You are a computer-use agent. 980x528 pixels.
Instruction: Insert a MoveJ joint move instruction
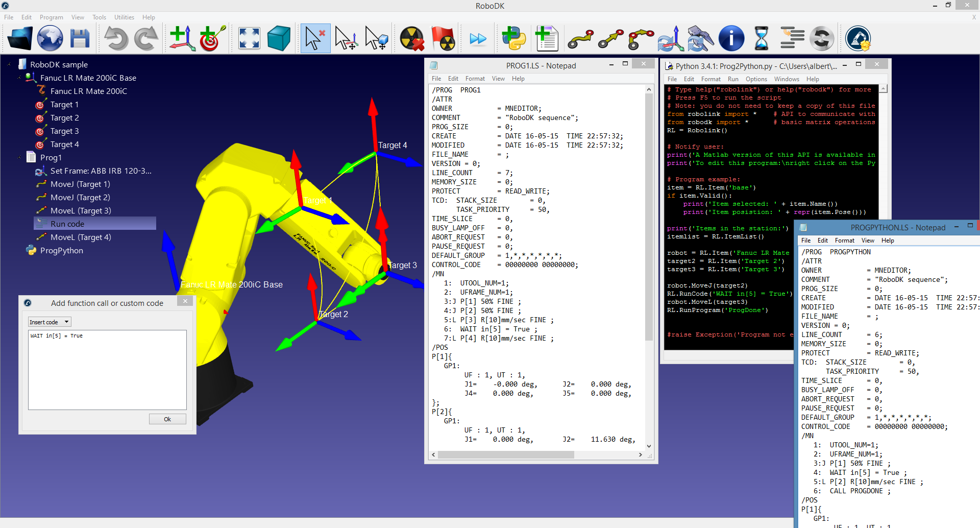580,38
